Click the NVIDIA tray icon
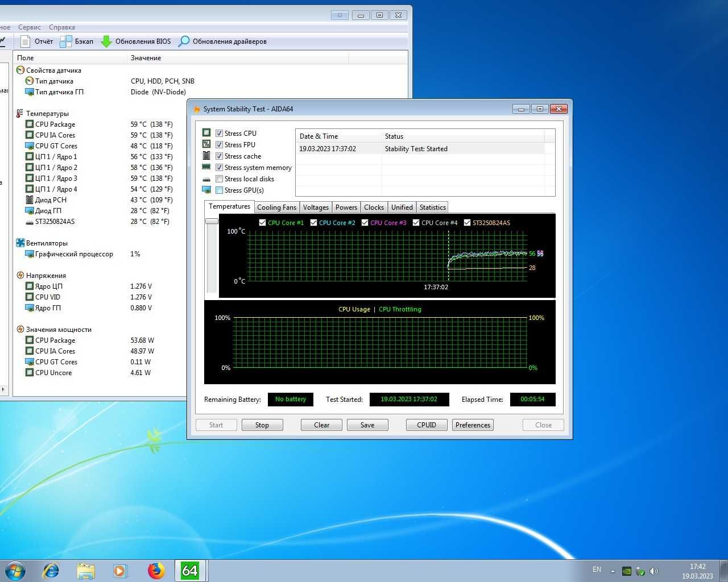 pyautogui.click(x=626, y=571)
